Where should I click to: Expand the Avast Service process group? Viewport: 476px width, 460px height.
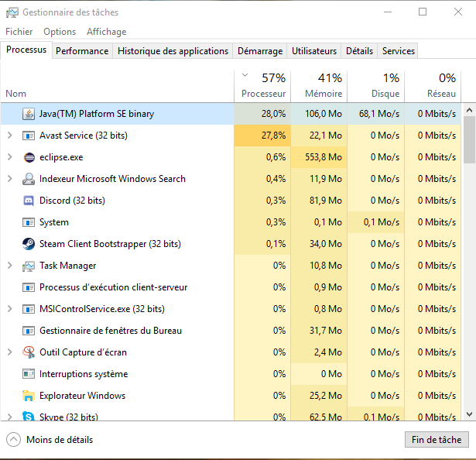tap(9, 136)
